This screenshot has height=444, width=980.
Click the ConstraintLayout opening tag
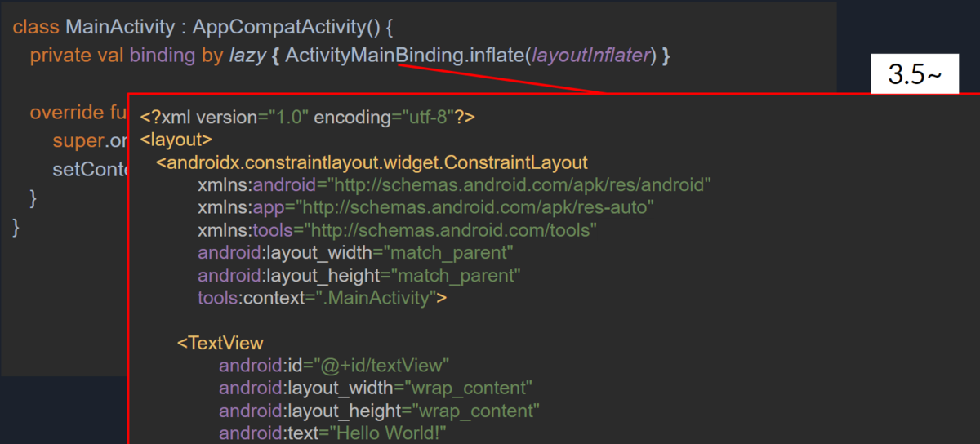coord(372,162)
